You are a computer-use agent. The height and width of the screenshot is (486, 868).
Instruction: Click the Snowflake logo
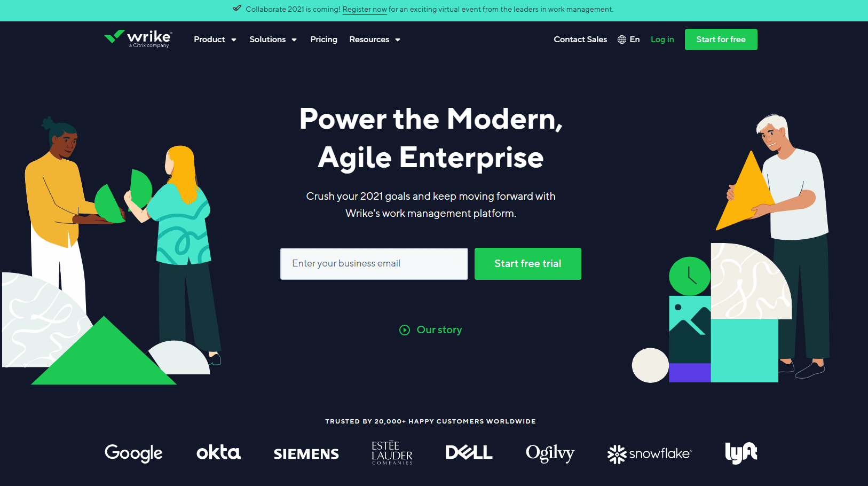click(649, 454)
